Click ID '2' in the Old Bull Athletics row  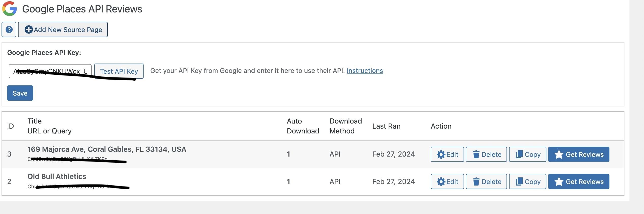[9, 181]
